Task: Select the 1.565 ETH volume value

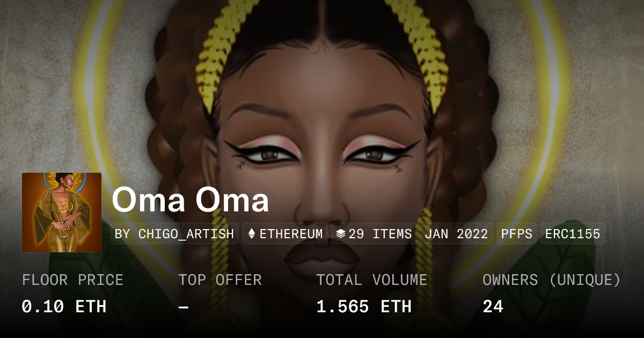Action: [x=364, y=307]
